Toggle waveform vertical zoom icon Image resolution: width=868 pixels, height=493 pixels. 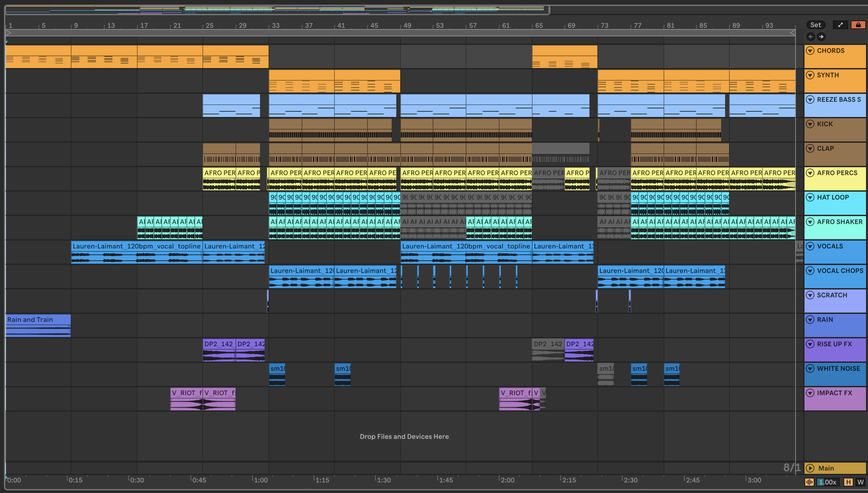point(809,482)
